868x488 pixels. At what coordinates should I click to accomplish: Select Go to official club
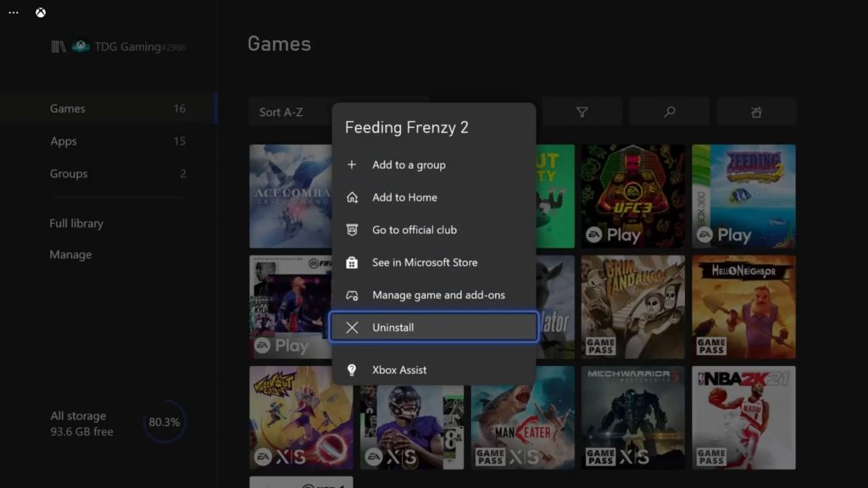click(x=434, y=230)
